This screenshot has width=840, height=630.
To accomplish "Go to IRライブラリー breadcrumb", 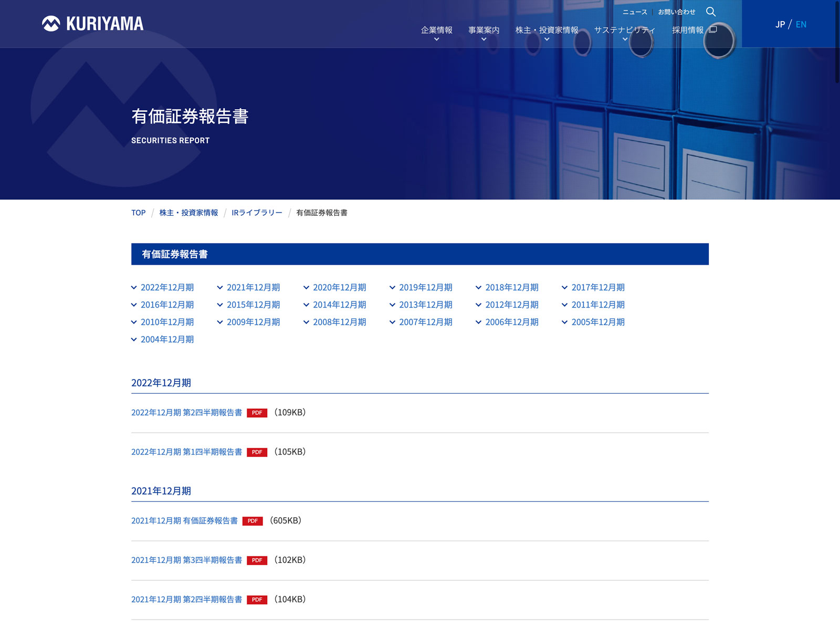I will pyautogui.click(x=257, y=213).
